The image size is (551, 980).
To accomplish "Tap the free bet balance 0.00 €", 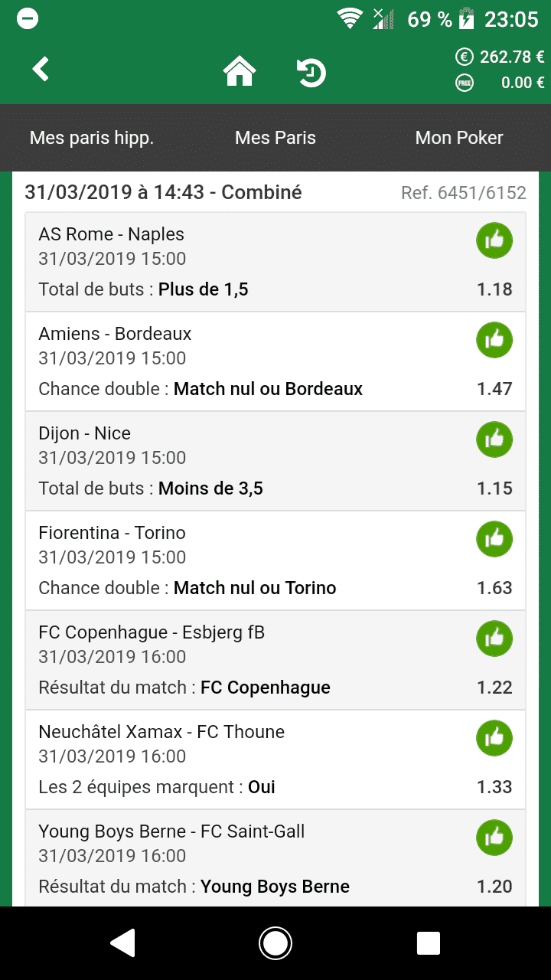I will click(x=500, y=83).
